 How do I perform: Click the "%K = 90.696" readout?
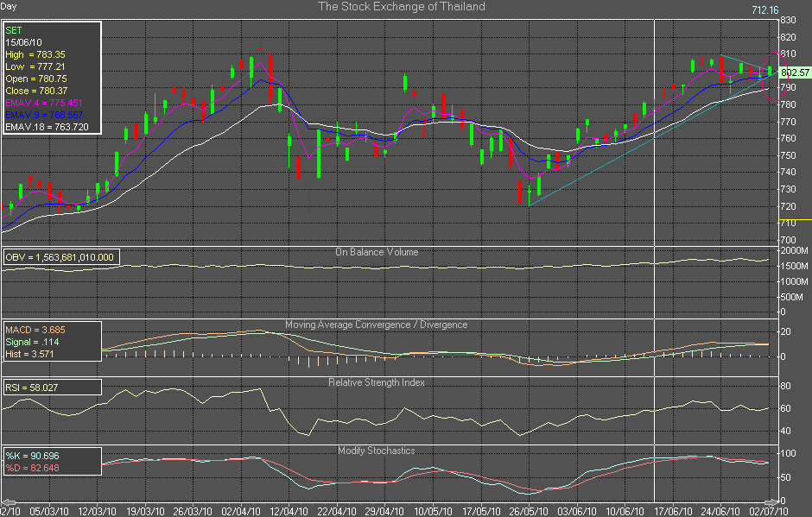[x=32, y=456]
